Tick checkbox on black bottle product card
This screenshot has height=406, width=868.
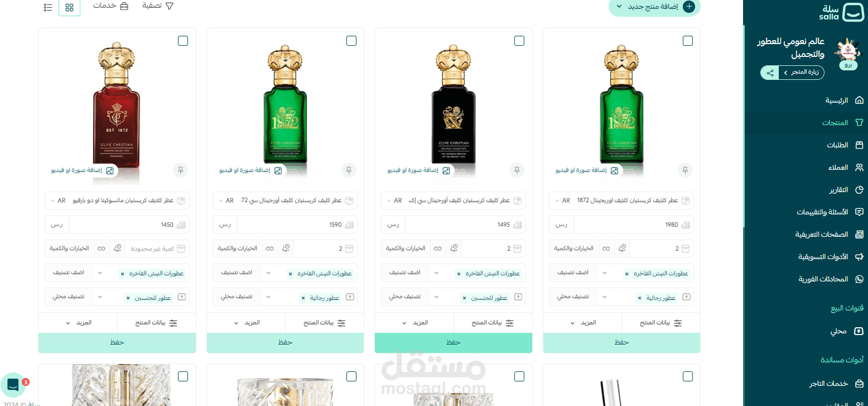[519, 41]
